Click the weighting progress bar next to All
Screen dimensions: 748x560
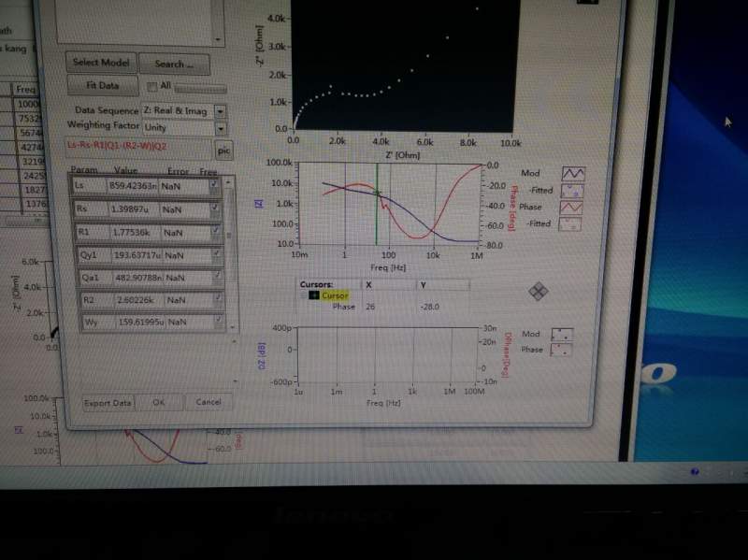200,88
